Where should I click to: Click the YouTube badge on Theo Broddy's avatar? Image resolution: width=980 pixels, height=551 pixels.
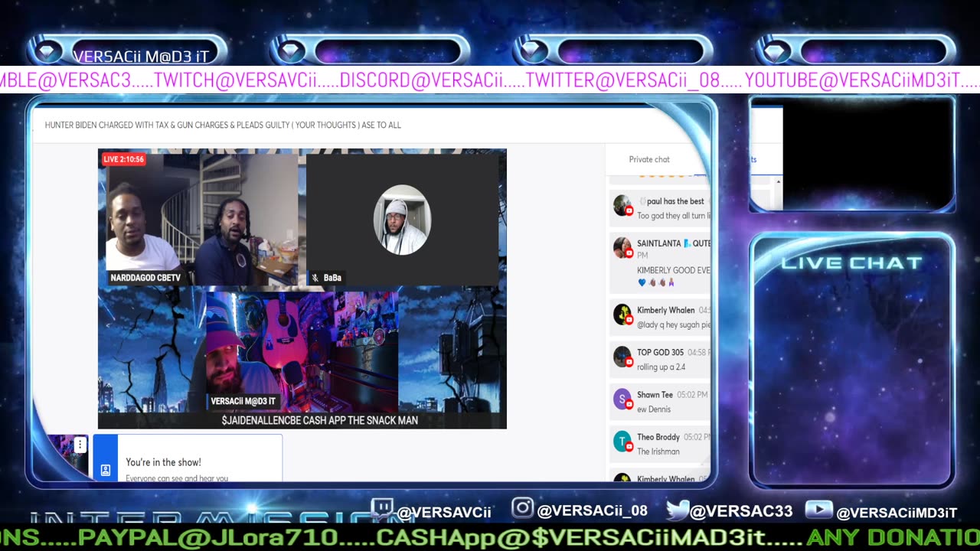(x=629, y=448)
